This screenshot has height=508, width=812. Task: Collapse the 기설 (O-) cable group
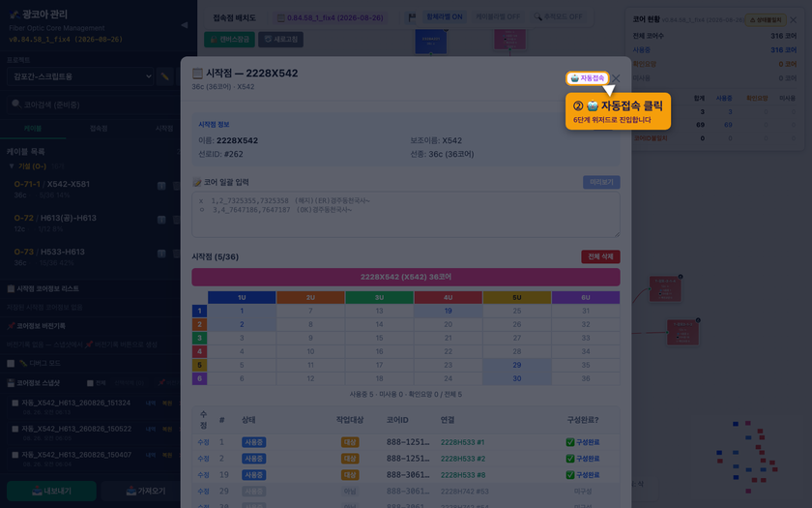12,166
